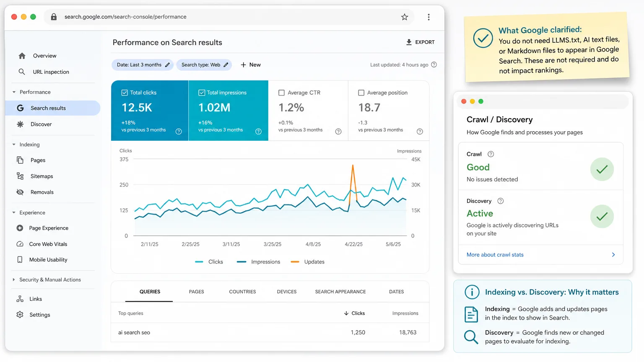Go to Sitemaps in the sidebar
The height and width of the screenshot is (362, 644).
pyautogui.click(x=42, y=176)
